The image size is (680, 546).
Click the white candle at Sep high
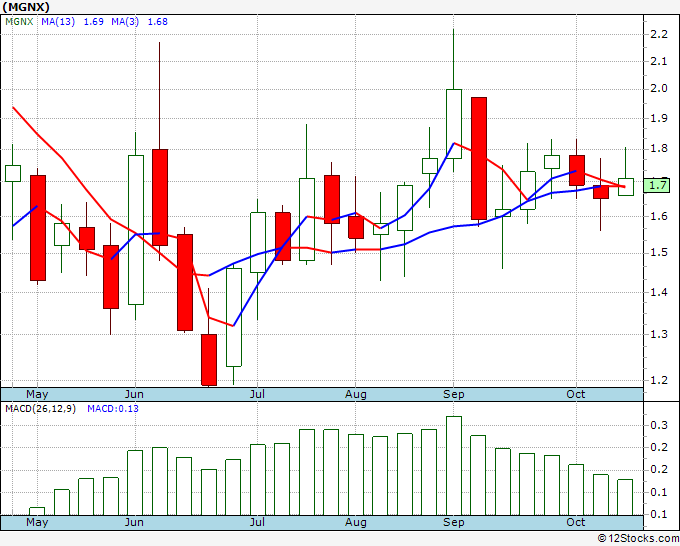point(454,124)
